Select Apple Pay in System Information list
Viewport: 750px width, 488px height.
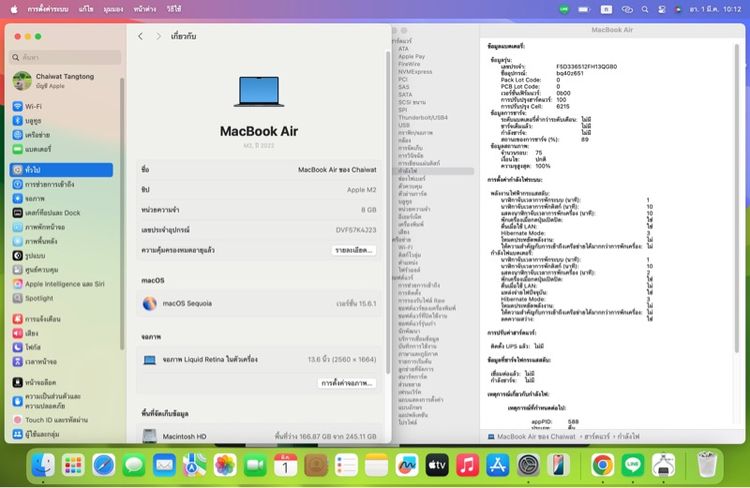412,56
